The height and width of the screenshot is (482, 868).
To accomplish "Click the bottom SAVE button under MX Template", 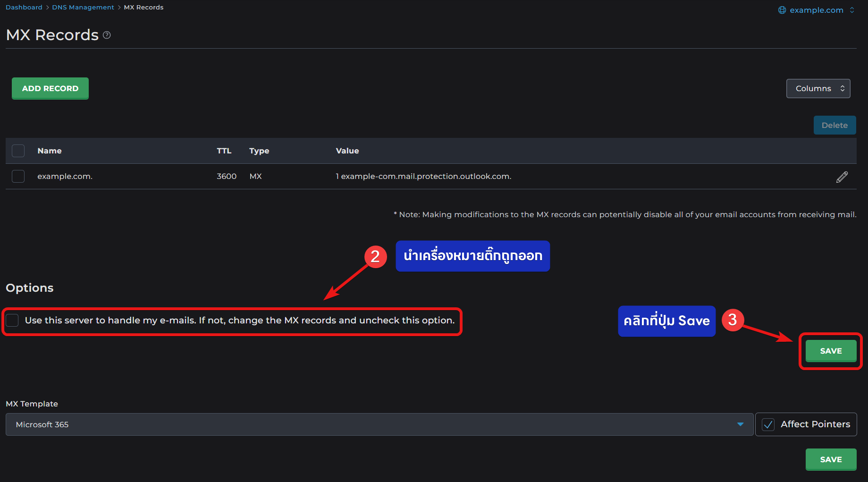I will click(x=831, y=459).
